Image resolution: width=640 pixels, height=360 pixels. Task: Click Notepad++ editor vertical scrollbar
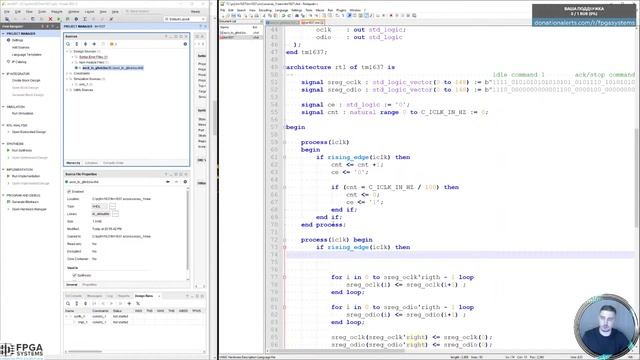pyautogui.click(x=637, y=178)
